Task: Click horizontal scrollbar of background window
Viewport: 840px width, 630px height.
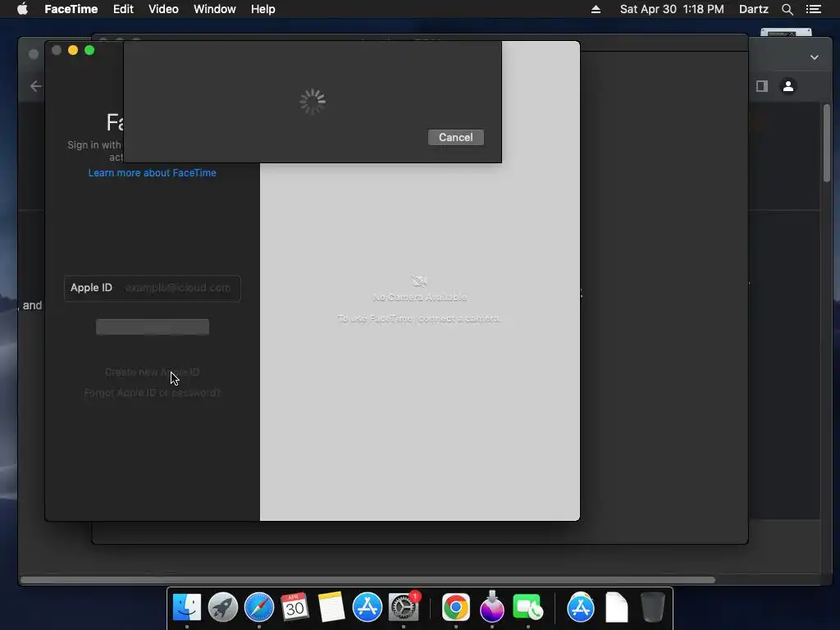Action: [x=367, y=580]
